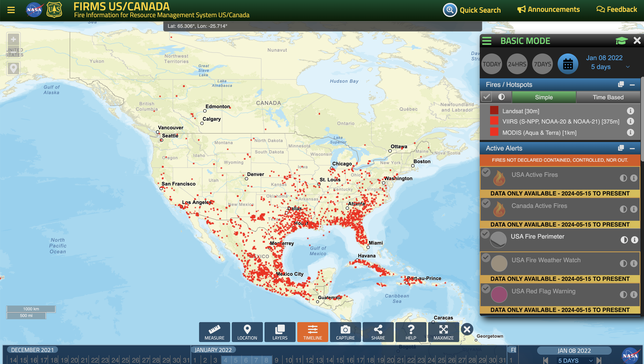Screen dimensions: 644x364
Task: Click the VIIRS red color swatch
Action: [494, 121]
